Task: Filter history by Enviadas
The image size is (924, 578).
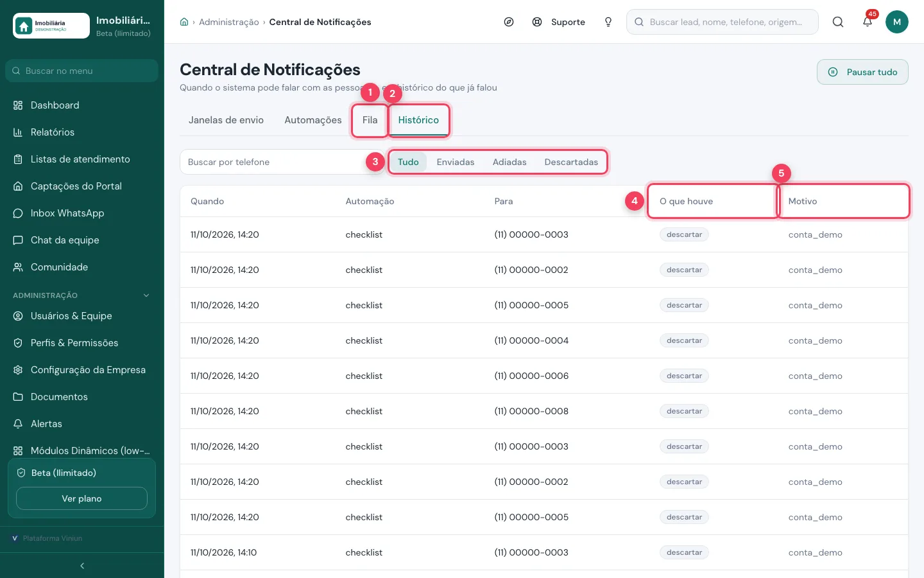Action: pyautogui.click(x=456, y=162)
